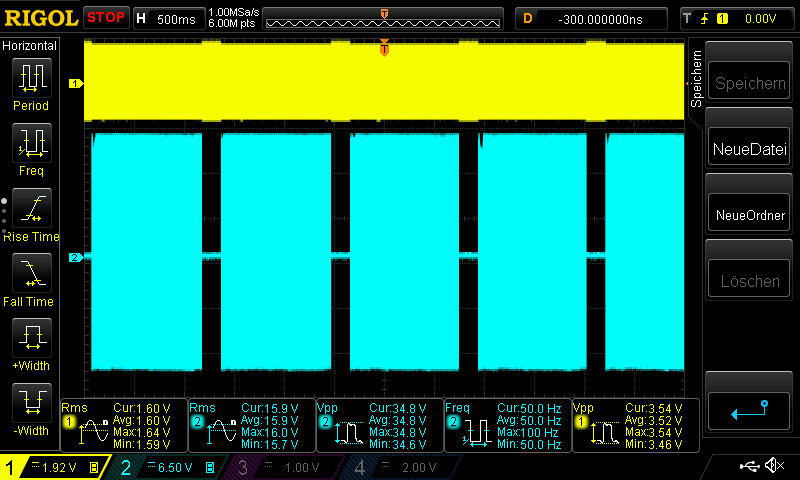Click the channel 2 ground marker
Image resolution: width=800 pixels, height=480 pixels.
pos(76,257)
